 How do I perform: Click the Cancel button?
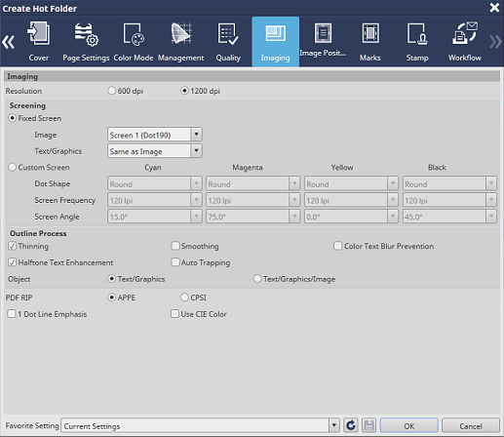click(471, 425)
